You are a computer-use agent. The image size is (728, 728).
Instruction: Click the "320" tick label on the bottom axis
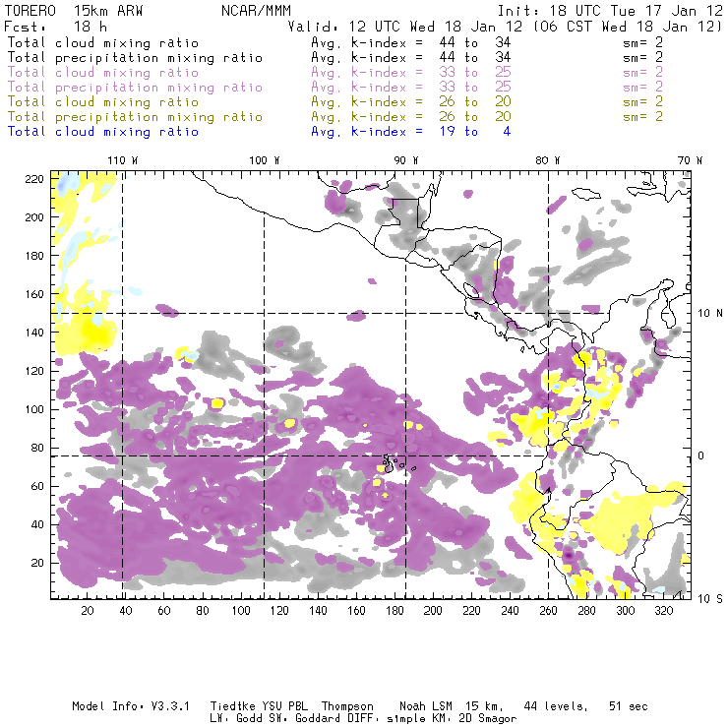click(x=663, y=611)
